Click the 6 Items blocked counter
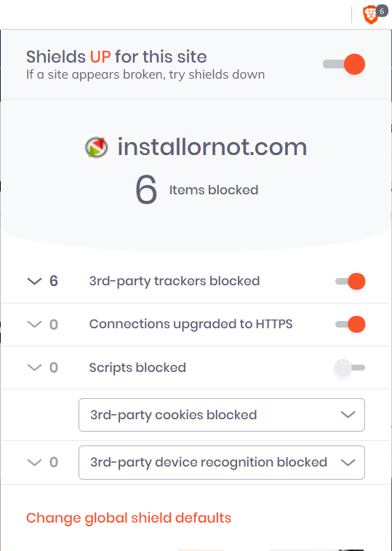 (x=196, y=190)
